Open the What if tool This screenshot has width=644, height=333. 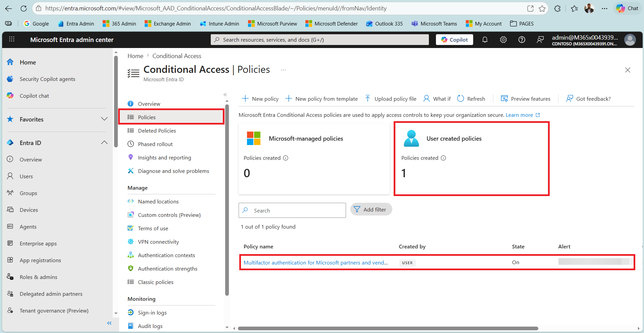pos(437,99)
